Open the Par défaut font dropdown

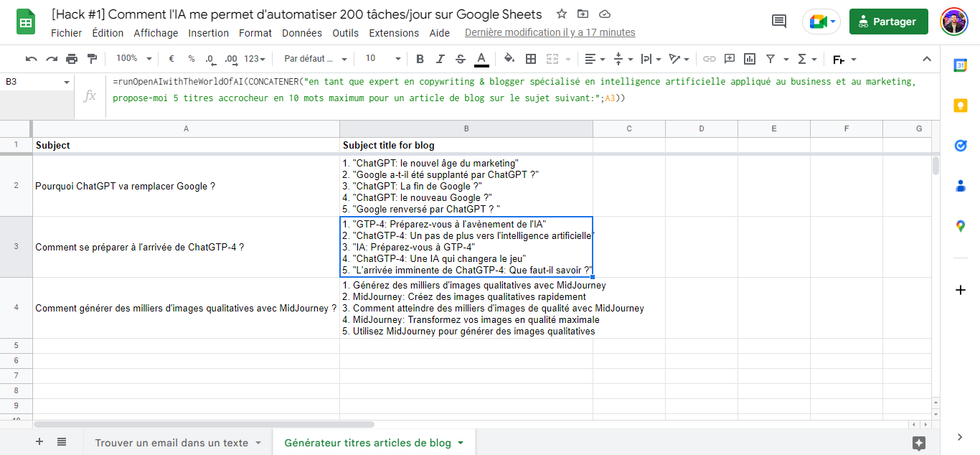point(316,59)
